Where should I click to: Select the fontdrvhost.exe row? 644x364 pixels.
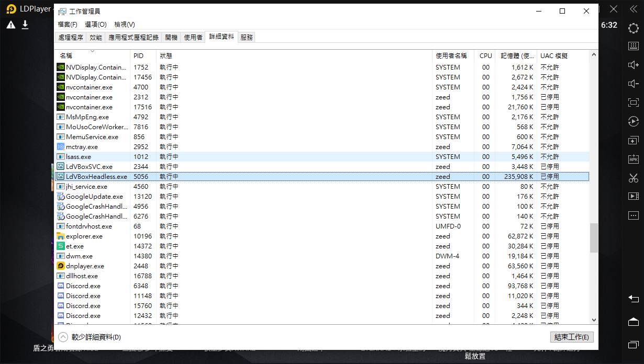pyautogui.click(x=322, y=226)
